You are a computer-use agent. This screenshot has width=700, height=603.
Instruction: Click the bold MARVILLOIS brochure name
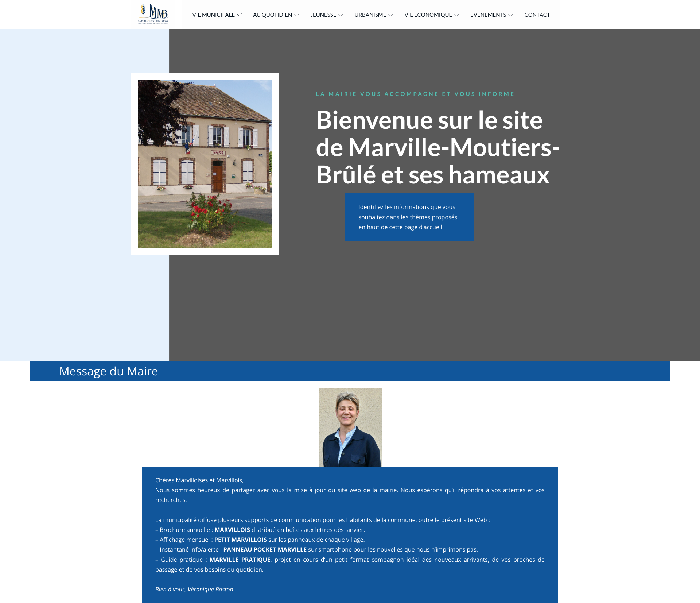[x=232, y=530]
